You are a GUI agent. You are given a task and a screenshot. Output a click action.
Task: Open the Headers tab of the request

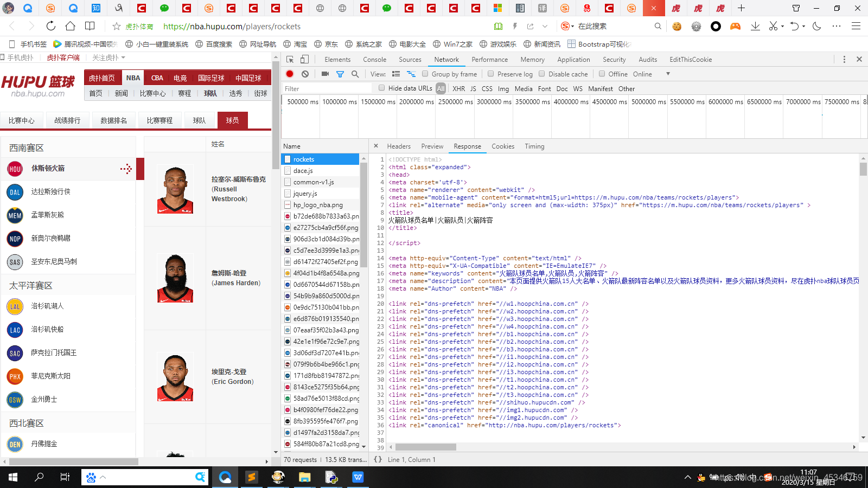pyautogui.click(x=399, y=146)
